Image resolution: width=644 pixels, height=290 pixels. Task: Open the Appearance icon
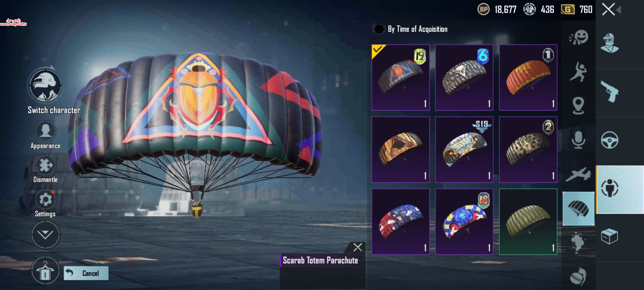[45, 131]
